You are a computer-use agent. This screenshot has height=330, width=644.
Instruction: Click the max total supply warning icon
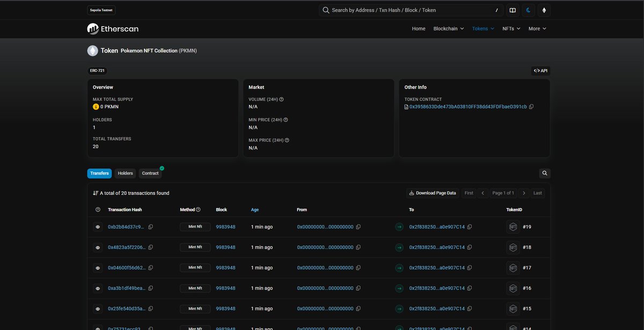[96, 107]
